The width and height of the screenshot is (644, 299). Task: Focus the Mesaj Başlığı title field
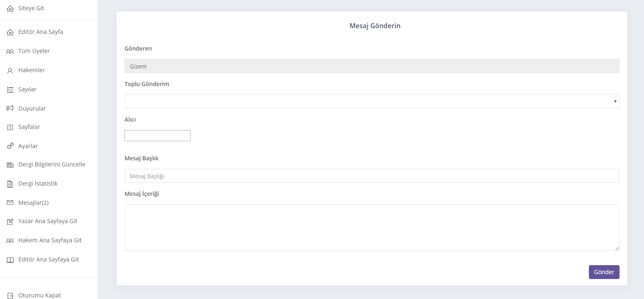pos(371,176)
